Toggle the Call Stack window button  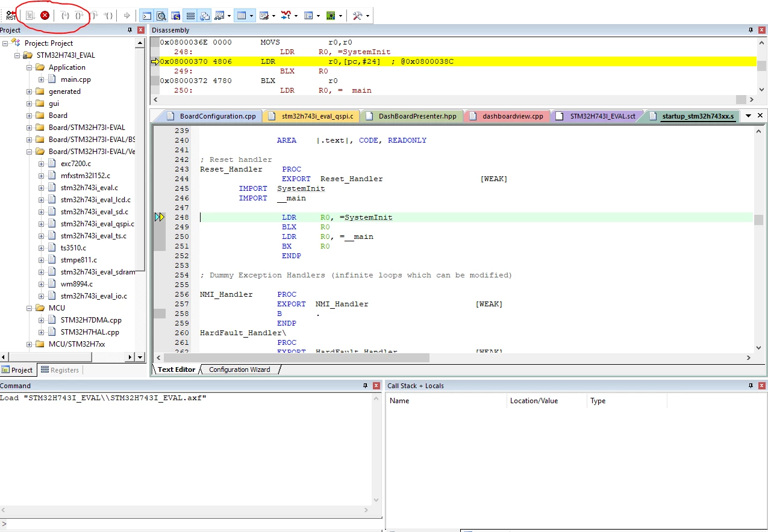204,16
